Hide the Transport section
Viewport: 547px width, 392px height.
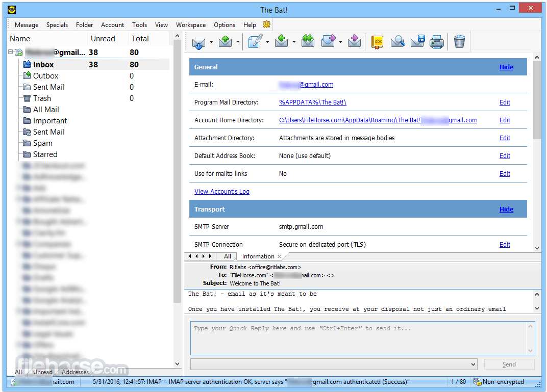pyautogui.click(x=506, y=209)
